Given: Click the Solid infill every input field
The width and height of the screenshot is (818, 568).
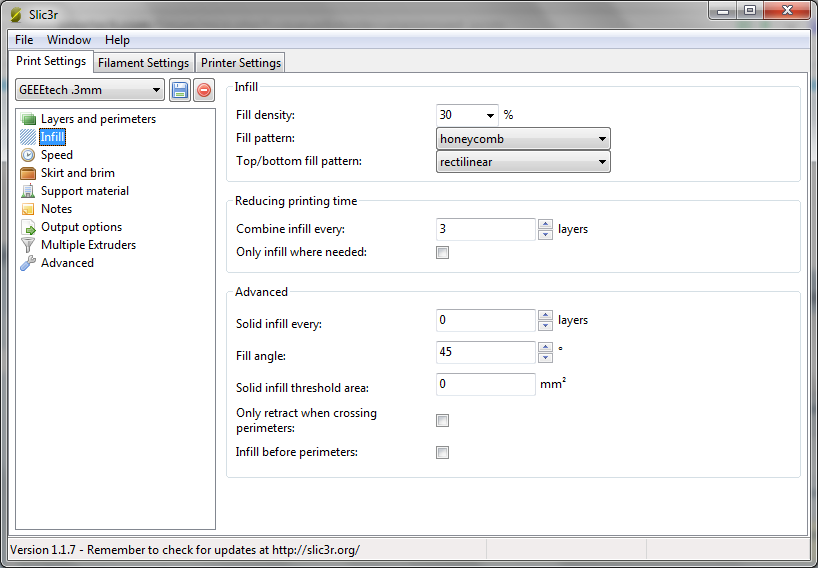Looking at the screenshot, I should click(x=486, y=320).
